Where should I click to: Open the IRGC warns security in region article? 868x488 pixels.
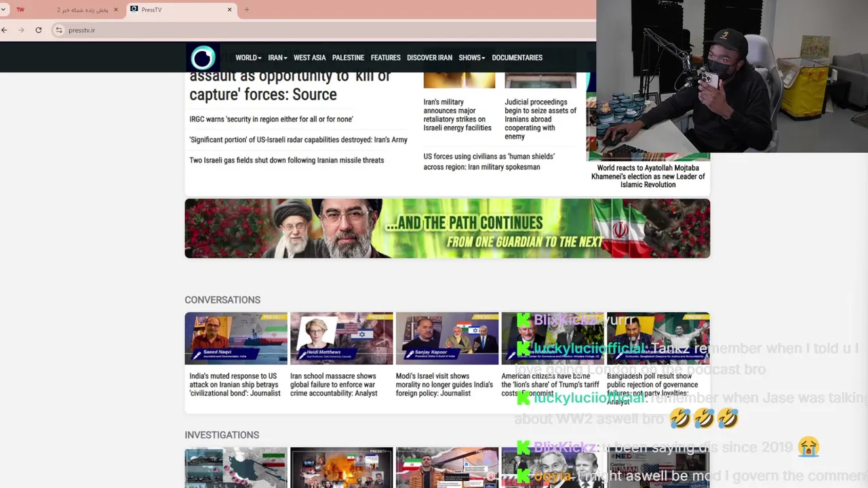(x=271, y=119)
